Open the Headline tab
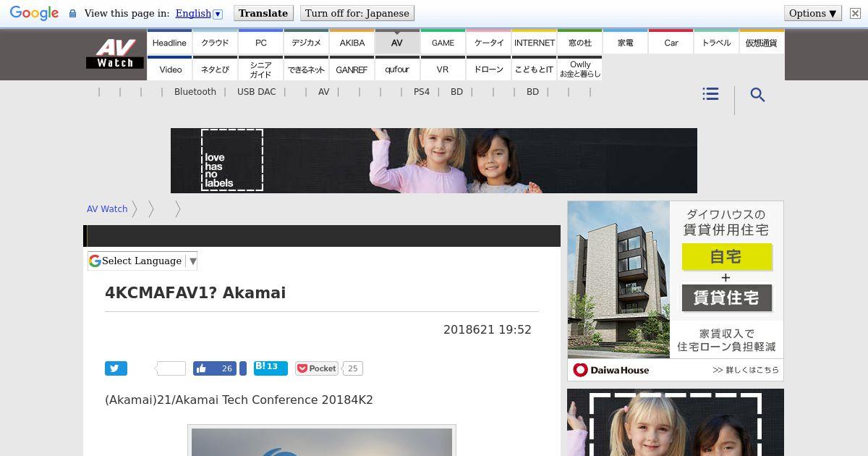 click(x=169, y=42)
